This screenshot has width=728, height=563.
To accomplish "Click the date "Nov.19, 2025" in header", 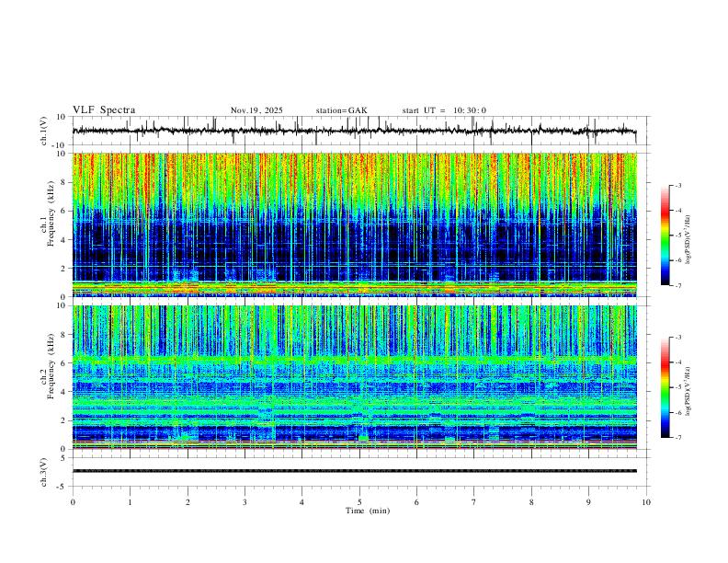I will (x=256, y=110).
